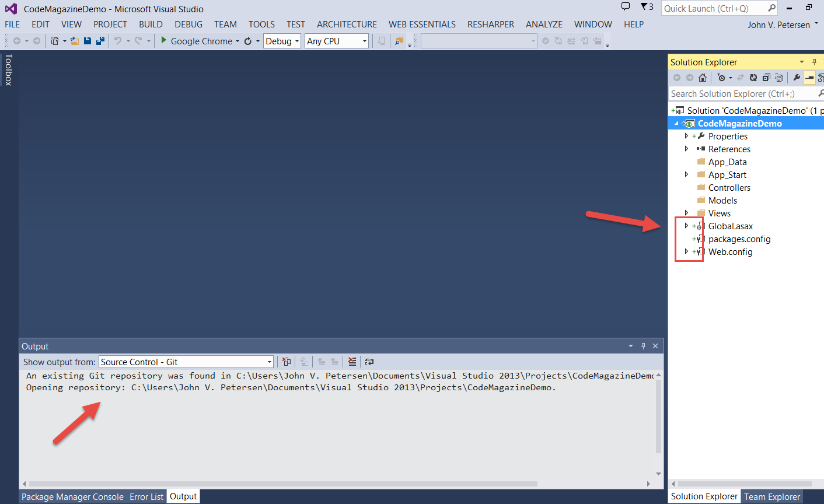This screenshot has width=824, height=504.
Task: Open the FILE menu
Action: [12, 24]
